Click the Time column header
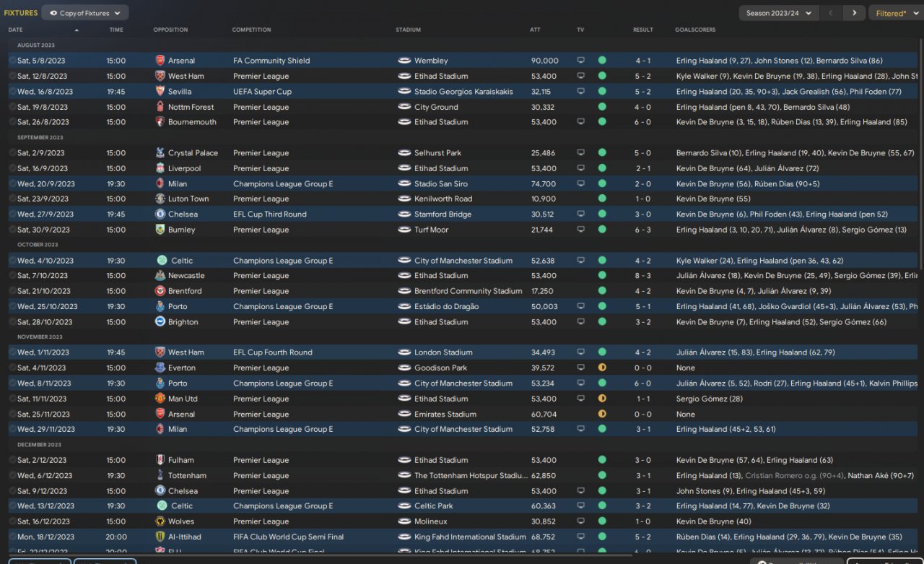The image size is (924, 564). click(116, 30)
